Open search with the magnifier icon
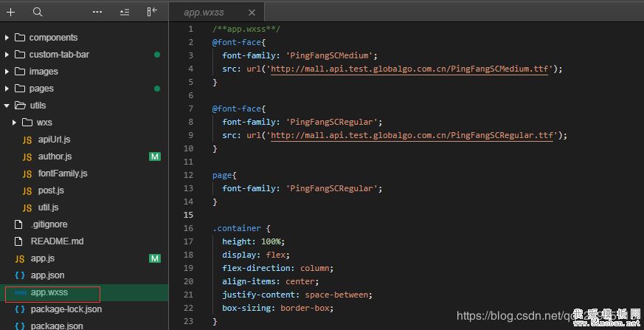 (38, 12)
